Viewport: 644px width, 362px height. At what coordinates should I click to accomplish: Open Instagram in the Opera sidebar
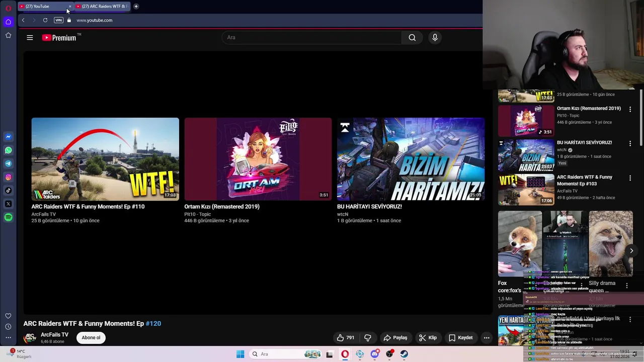coord(8,177)
